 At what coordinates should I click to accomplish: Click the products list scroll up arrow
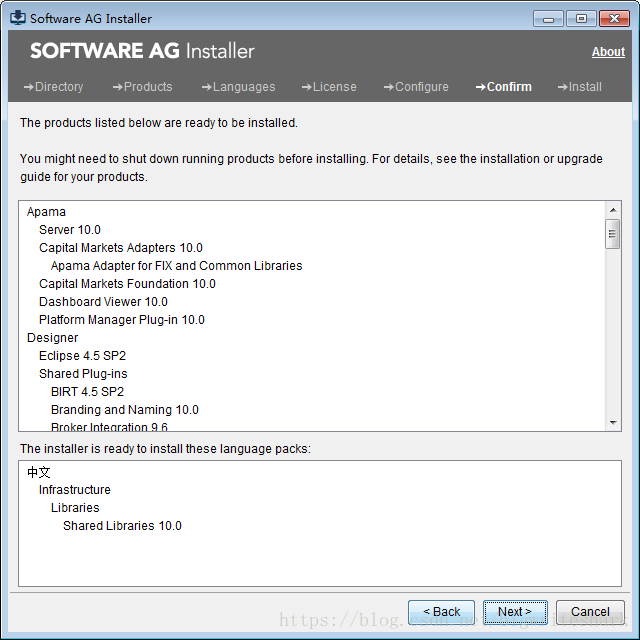[613, 210]
